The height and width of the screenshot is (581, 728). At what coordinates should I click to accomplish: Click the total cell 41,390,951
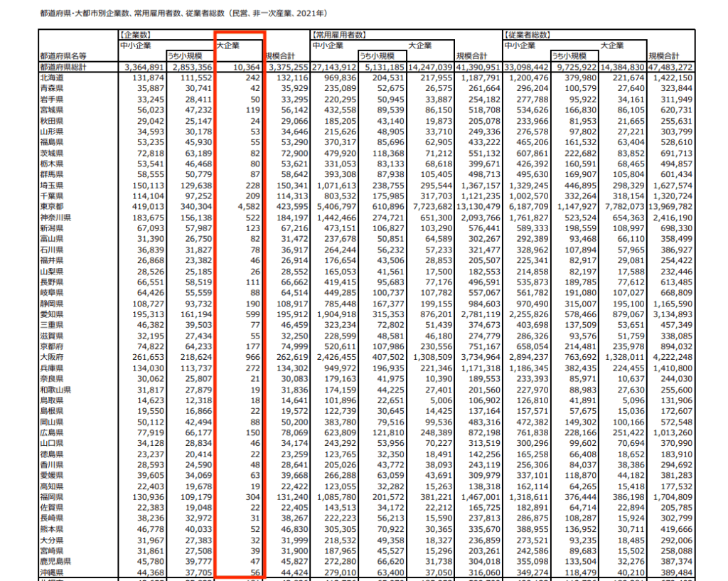click(x=477, y=68)
